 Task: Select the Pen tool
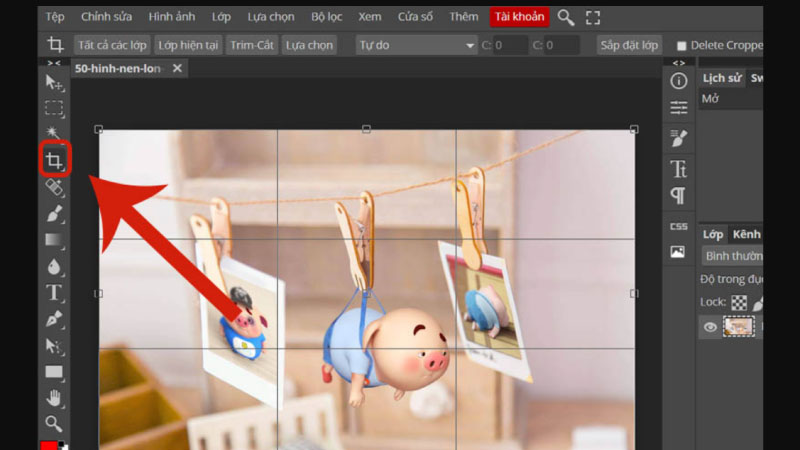click(x=54, y=319)
